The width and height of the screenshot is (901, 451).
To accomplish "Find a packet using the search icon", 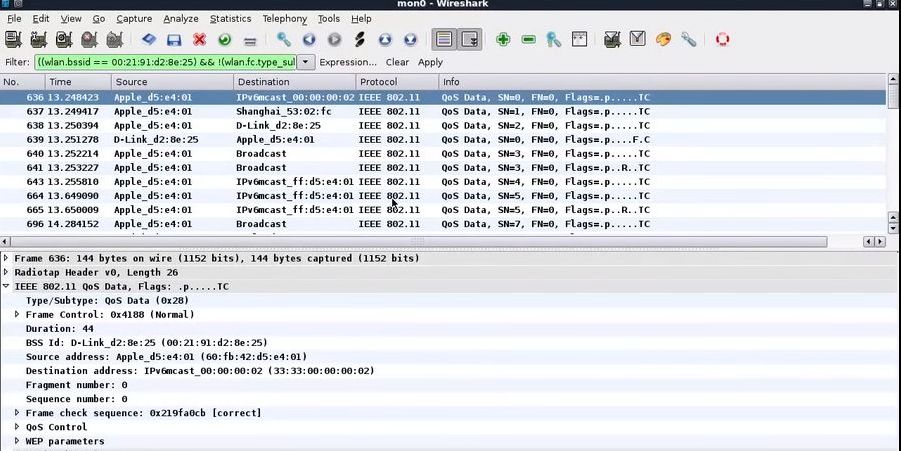I will pyautogui.click(x=283, y=40).
